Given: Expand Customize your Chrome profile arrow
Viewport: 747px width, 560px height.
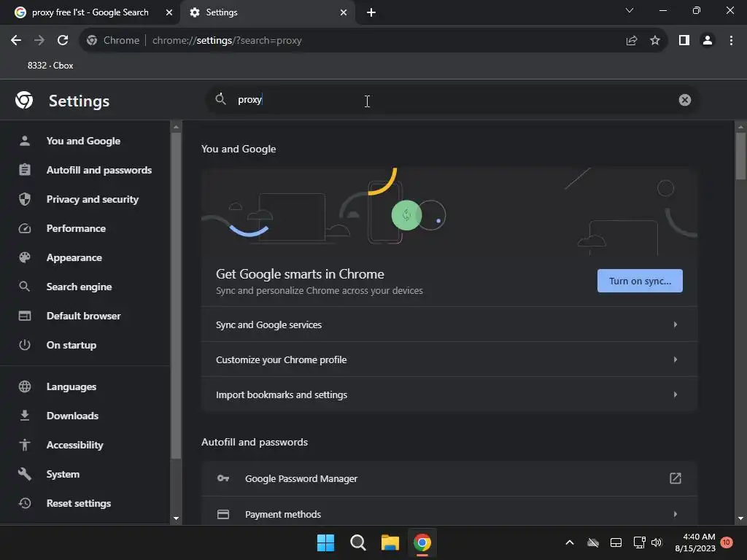Looking at the screenshot, I should pos(675,359).
